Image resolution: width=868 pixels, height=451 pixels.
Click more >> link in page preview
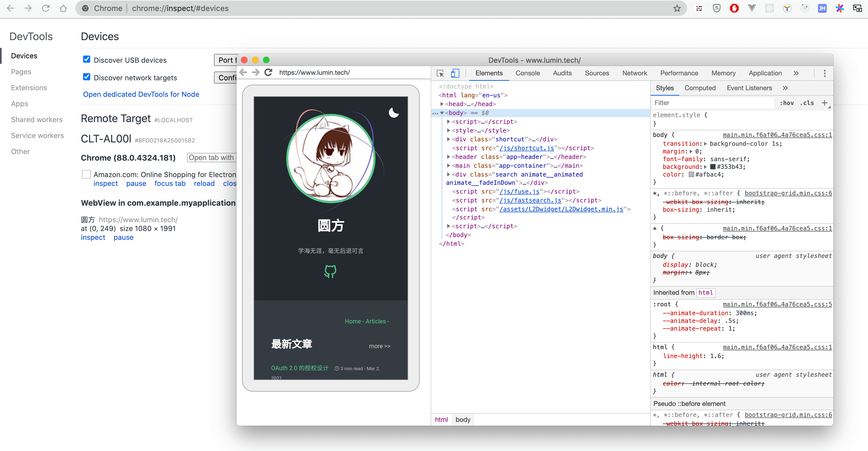pos(380,346)
